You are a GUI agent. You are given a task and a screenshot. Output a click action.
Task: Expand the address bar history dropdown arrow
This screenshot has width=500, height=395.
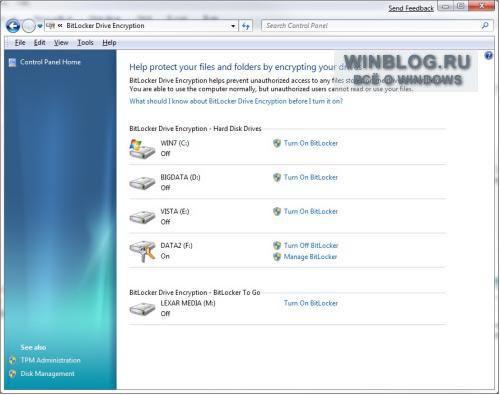(x=233, y=26)
